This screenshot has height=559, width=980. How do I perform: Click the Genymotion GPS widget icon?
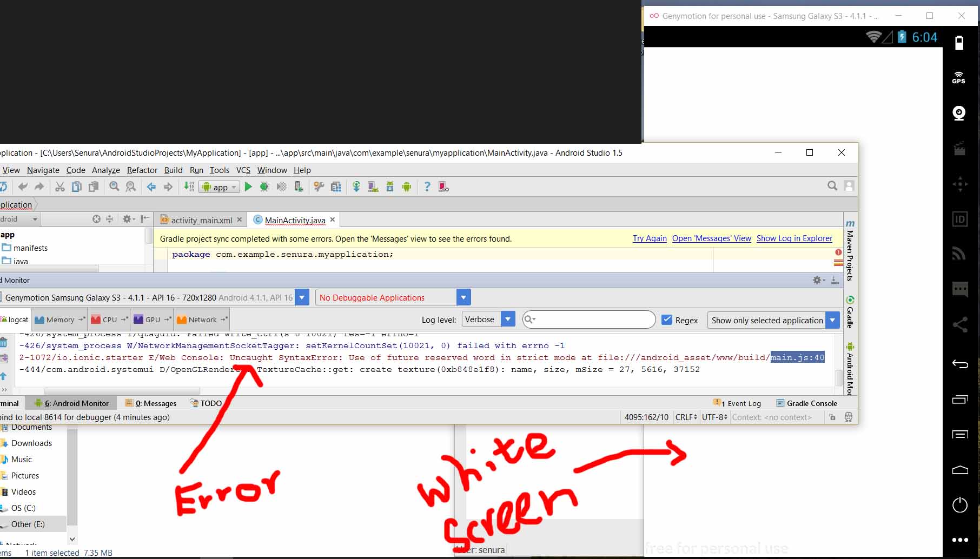pos(959,78)
